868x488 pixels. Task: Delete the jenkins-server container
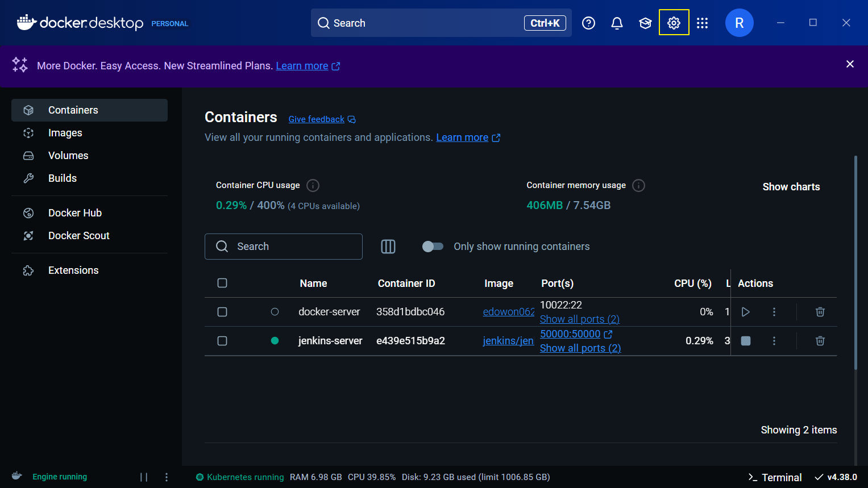click(x=820, y=341)
